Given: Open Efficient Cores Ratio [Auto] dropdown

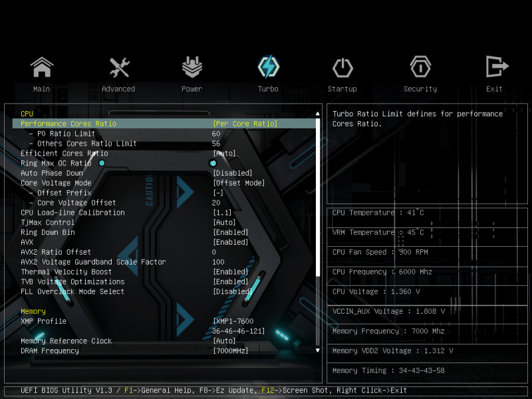Looking at the screenshot, I should (x=224, y=154).
